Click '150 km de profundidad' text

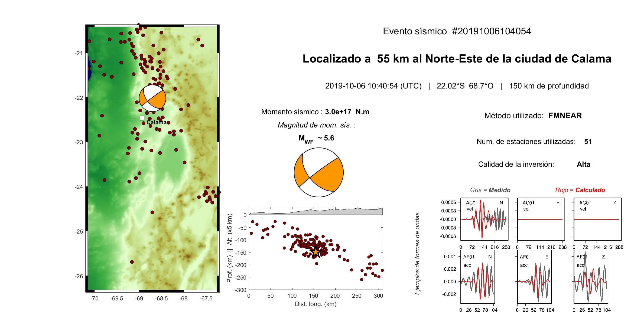[549, 86]
